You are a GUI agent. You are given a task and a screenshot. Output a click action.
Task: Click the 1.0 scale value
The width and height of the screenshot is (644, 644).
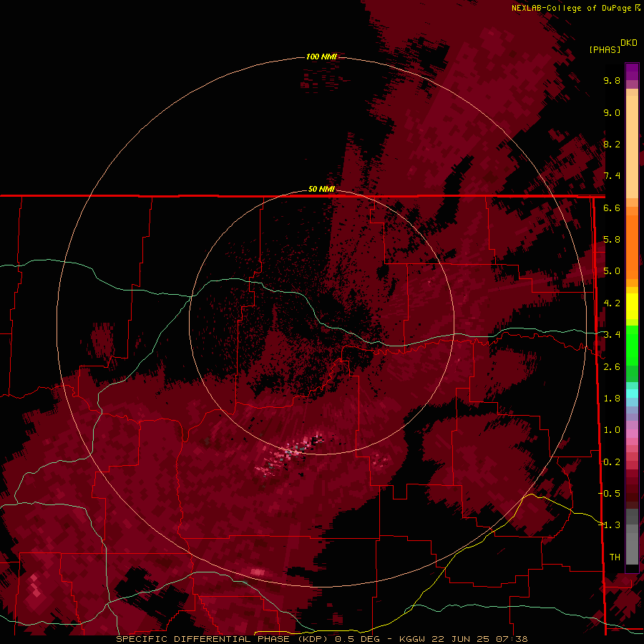tap(612, 431)
